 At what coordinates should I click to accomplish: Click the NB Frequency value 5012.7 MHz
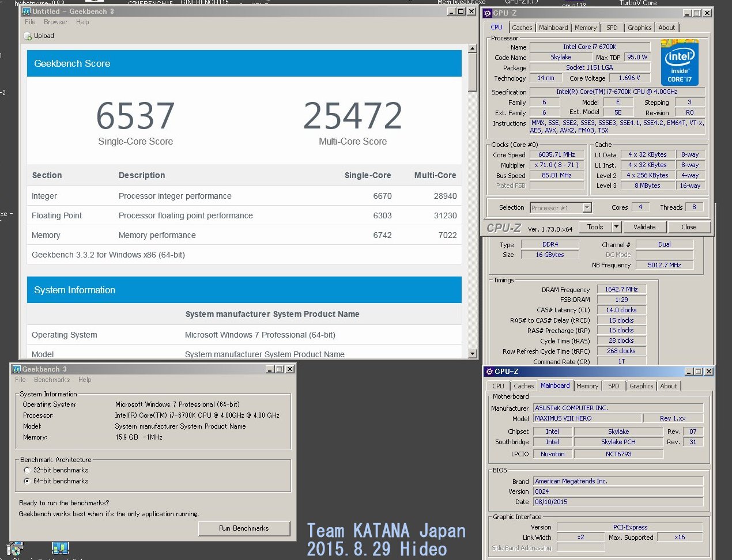coord(665,266)
